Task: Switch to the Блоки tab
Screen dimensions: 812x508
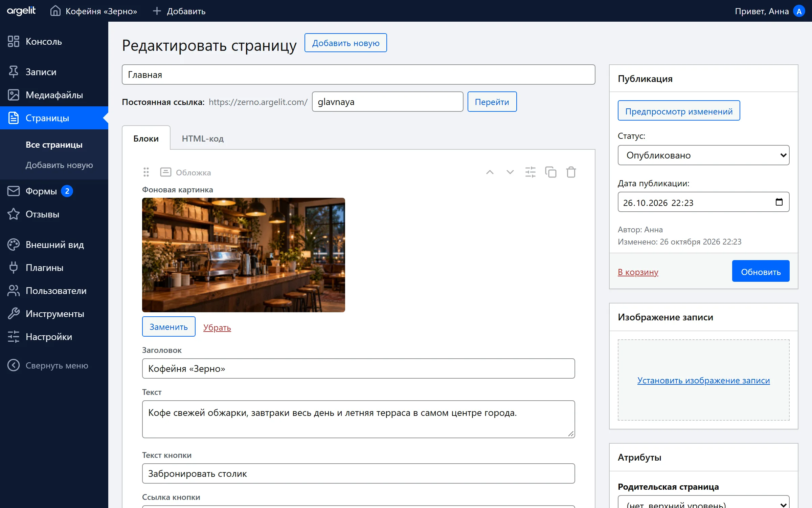Action: (x=146, y=138)
